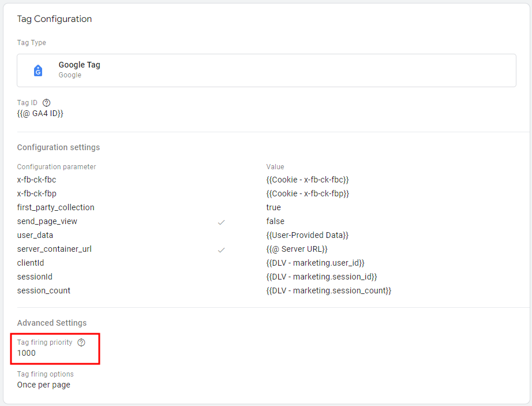Image resolution: width=532 pixels, height=406 pixels.
Task: Click the x-fb-ck-fbc parameter name
Action: coord(37,180)
